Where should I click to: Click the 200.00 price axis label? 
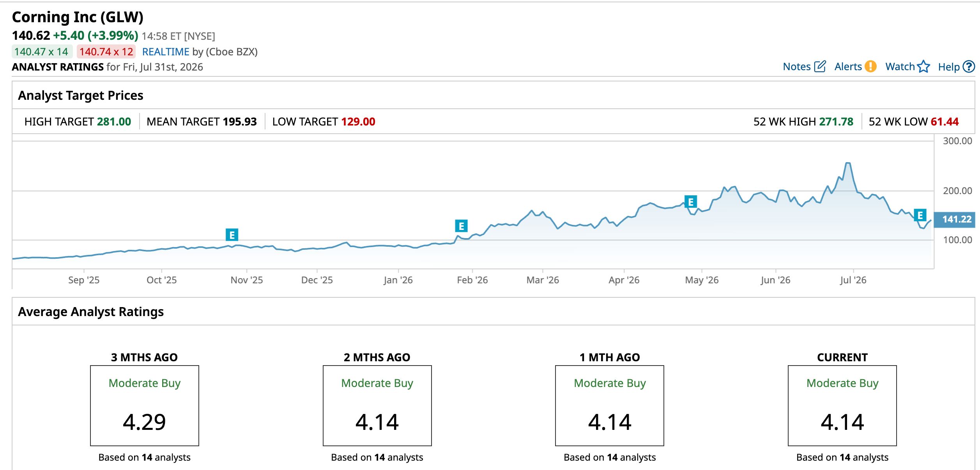pyautogui.click(x=957, y=191)
